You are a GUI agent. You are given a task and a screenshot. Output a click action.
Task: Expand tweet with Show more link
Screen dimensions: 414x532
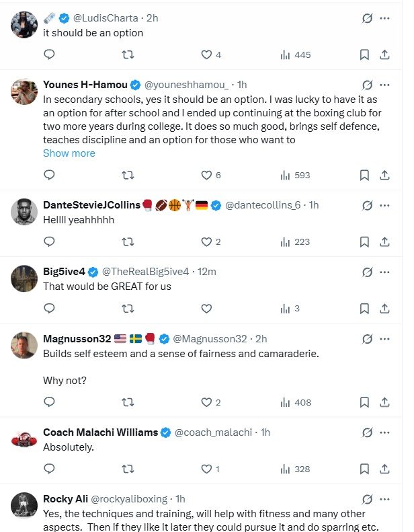pos(69,153)
